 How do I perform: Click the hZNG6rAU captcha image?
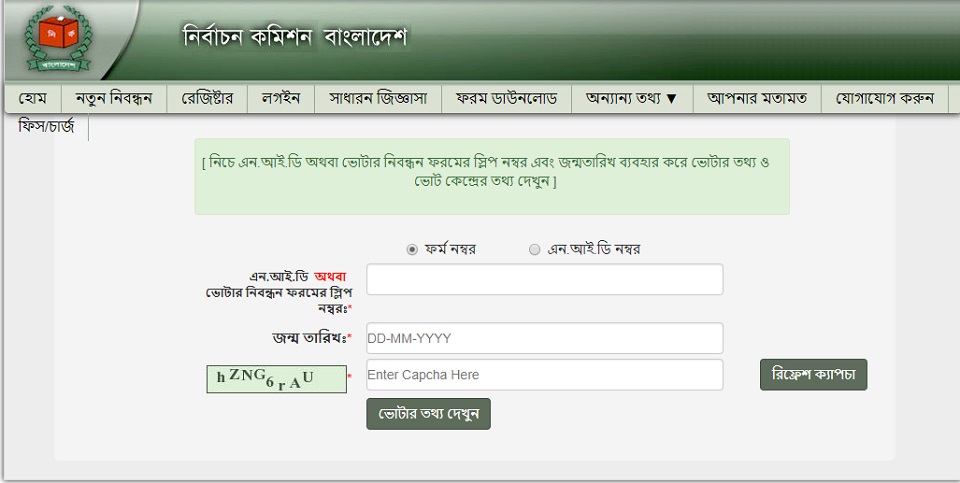point(276,377)
